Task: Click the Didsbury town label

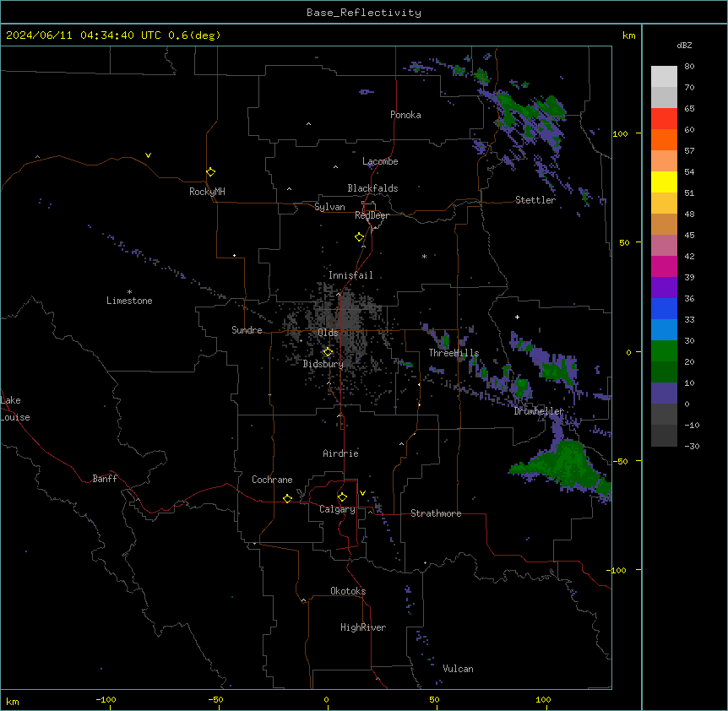Action: (x=323, y=364)
